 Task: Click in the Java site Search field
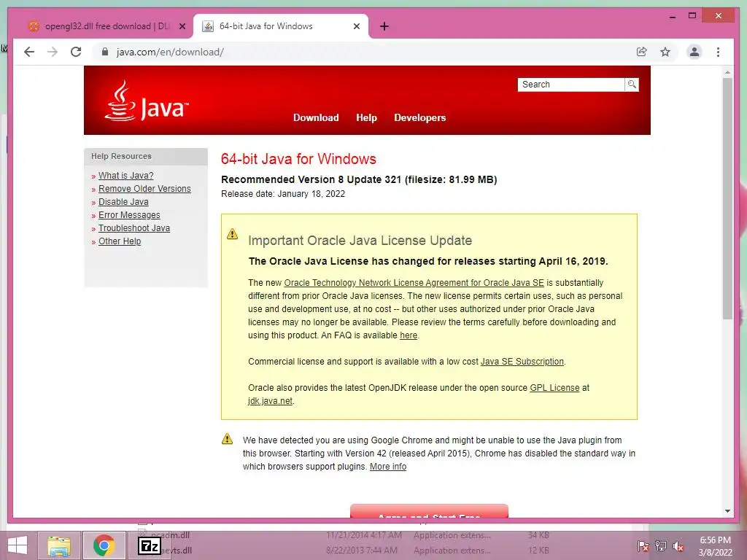pyautogui.click(x=570, y=85)
